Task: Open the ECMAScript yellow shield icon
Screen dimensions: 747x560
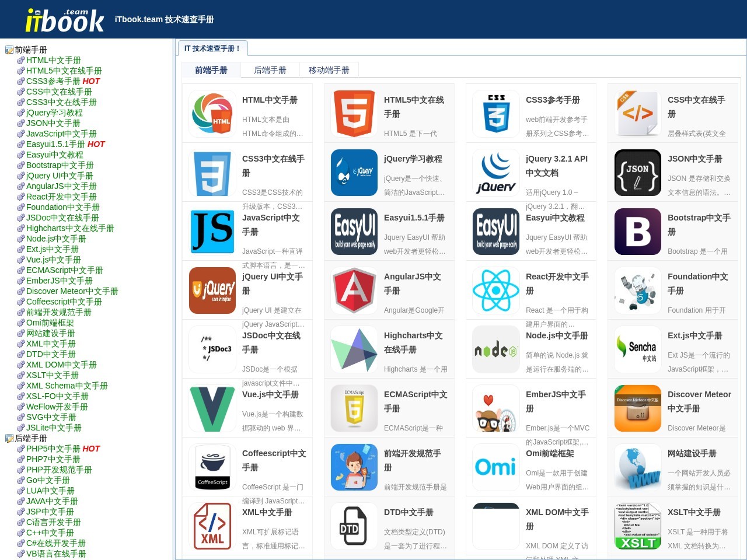Action: tap(354, 408)
